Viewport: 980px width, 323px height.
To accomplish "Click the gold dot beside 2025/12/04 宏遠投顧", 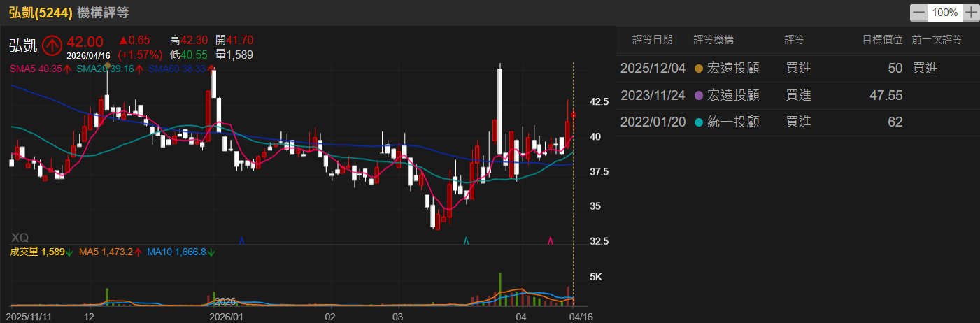I will 697,69.
